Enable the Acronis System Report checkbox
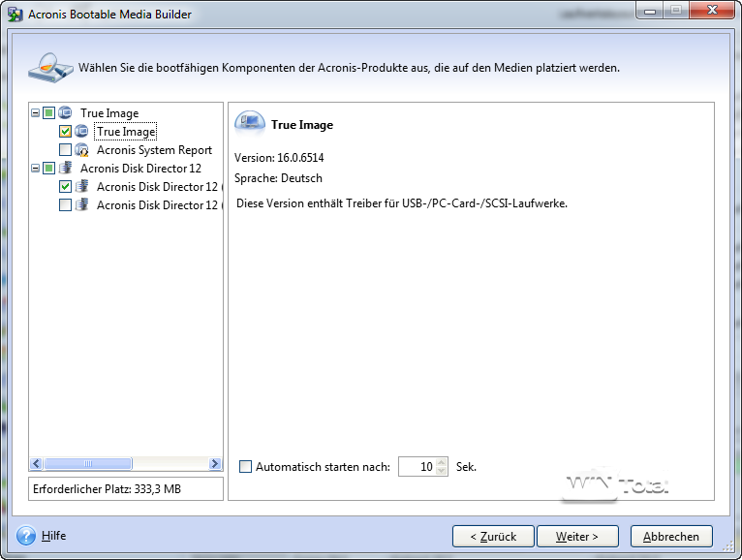Image resolution: width=742 pixels, height=560 pixels. pos(65,149)
